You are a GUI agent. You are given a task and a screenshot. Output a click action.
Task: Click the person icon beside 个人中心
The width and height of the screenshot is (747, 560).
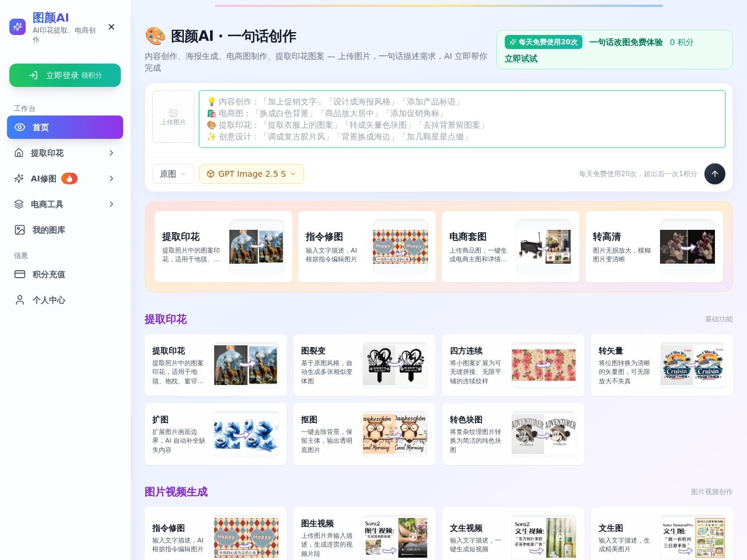(20, 300)
